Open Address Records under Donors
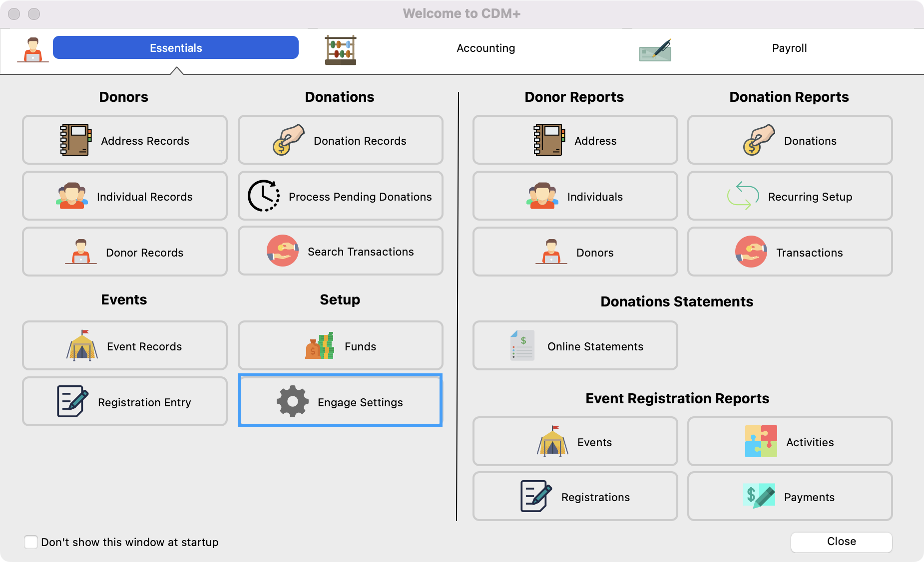Screen dimensions: 924x562 (x=125, y=140)
